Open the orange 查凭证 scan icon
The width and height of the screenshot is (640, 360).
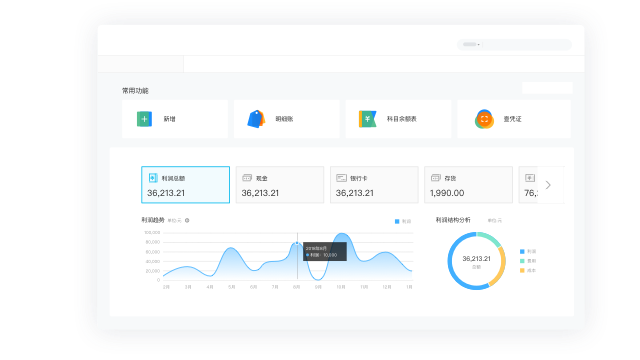484,119
